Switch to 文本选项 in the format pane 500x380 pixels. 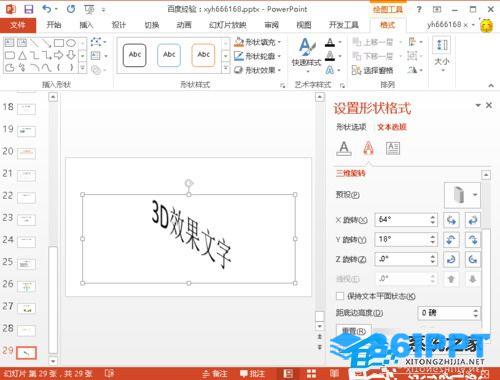[392, 127]
